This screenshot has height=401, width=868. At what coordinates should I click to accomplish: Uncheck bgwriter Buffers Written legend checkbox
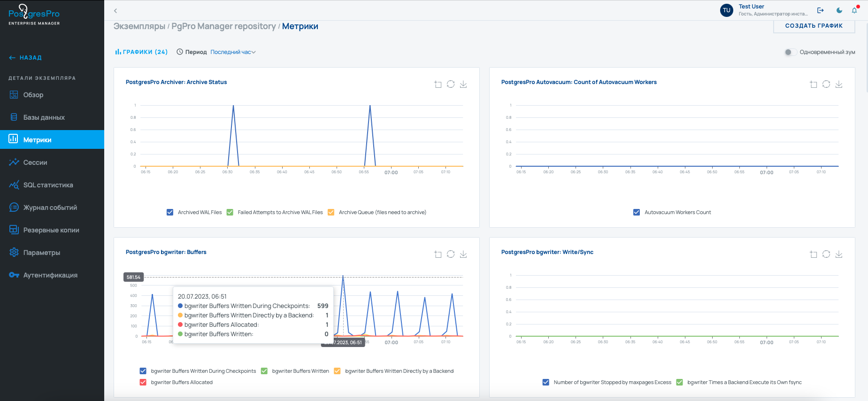point(264,371)
